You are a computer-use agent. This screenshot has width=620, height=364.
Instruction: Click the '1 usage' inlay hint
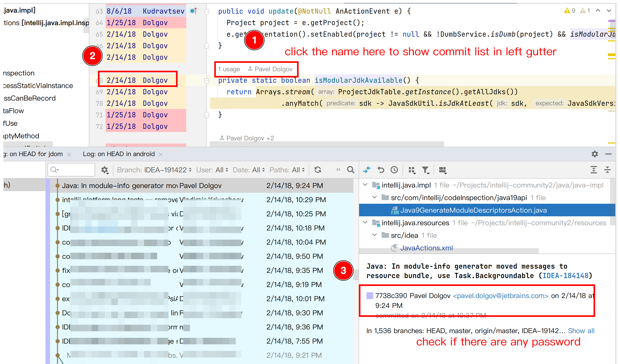point(229,69)
